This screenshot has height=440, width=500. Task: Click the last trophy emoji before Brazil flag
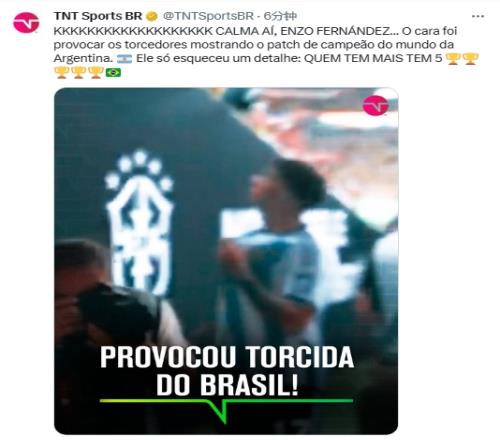(96, 72)
